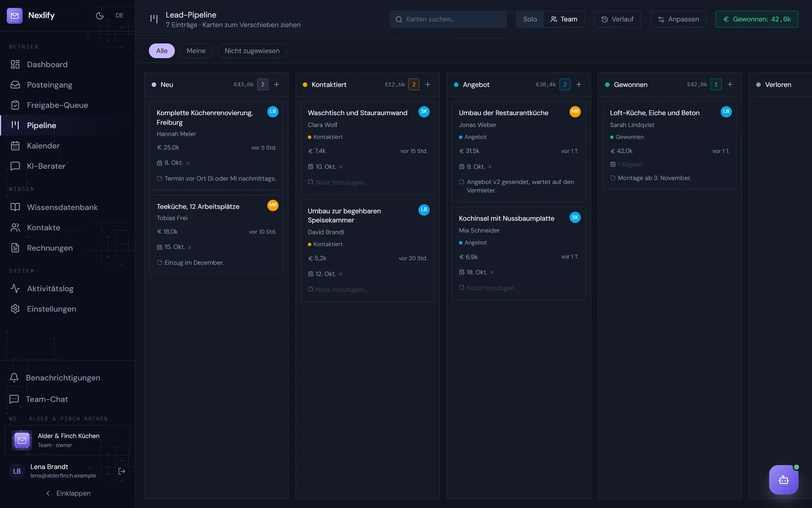The height and width of the screenshot is (508, 812).
Task: Open the Verlauf history button
Action: (x=618, y=19)
